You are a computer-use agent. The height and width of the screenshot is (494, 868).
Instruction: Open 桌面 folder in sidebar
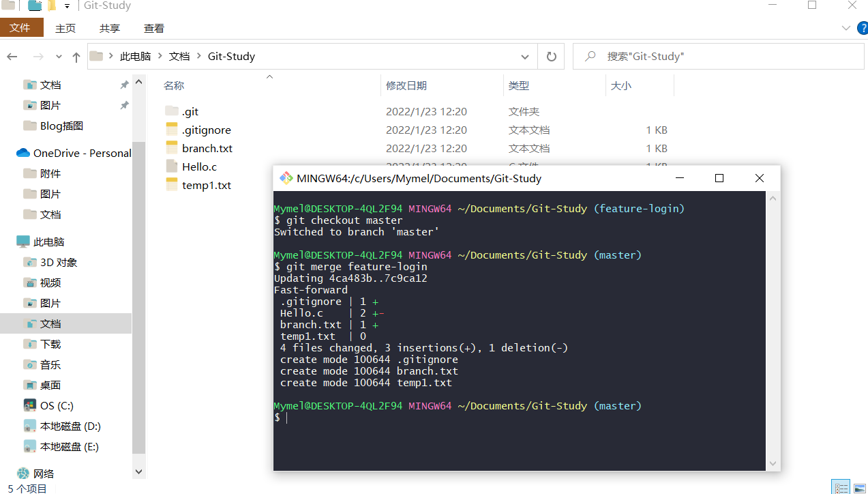click(x=42, y=385)
